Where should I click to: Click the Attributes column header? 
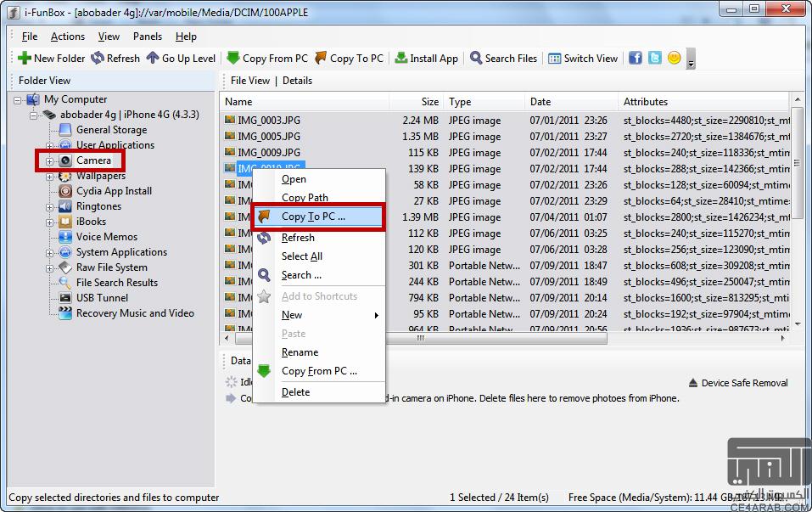pos(703,102)
